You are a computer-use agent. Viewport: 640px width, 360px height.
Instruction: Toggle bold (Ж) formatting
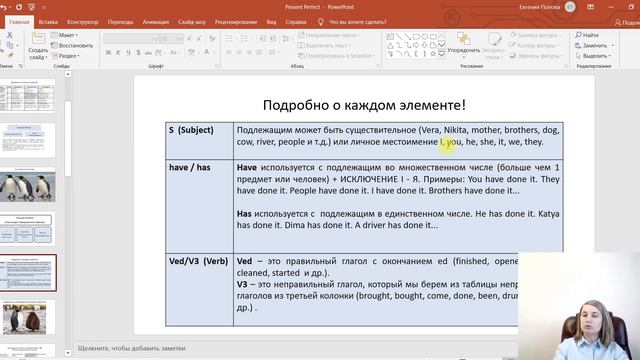[x=108, y=52]
